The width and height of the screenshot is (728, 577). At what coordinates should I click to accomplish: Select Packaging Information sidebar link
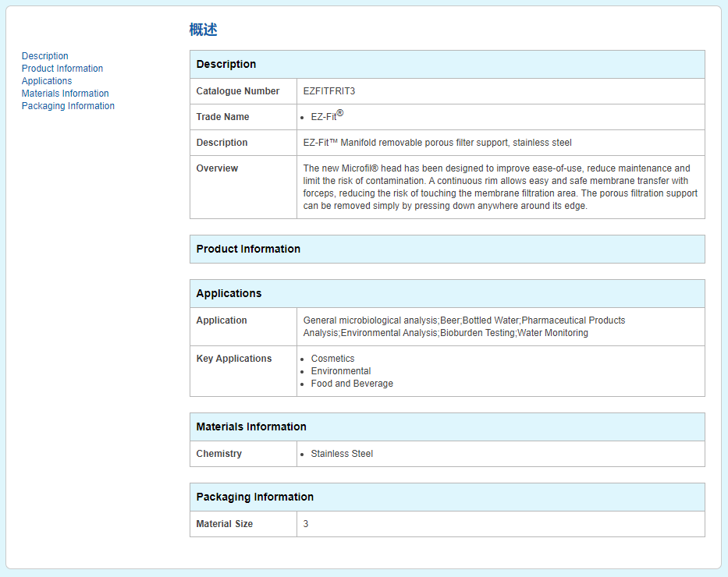(68, 106)
